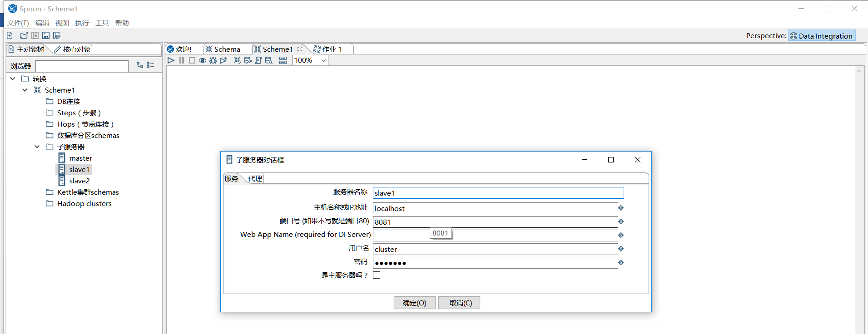Switch to the 核心对象 tab
Screen dimensions: 868x334
pyautogui.click(x=73, y=49)
